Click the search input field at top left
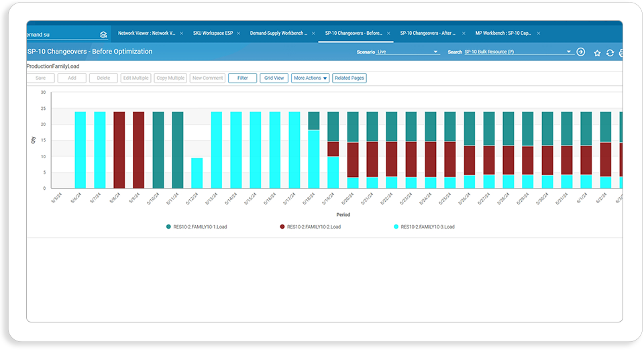644x362 pixels. tap(62, 35)
